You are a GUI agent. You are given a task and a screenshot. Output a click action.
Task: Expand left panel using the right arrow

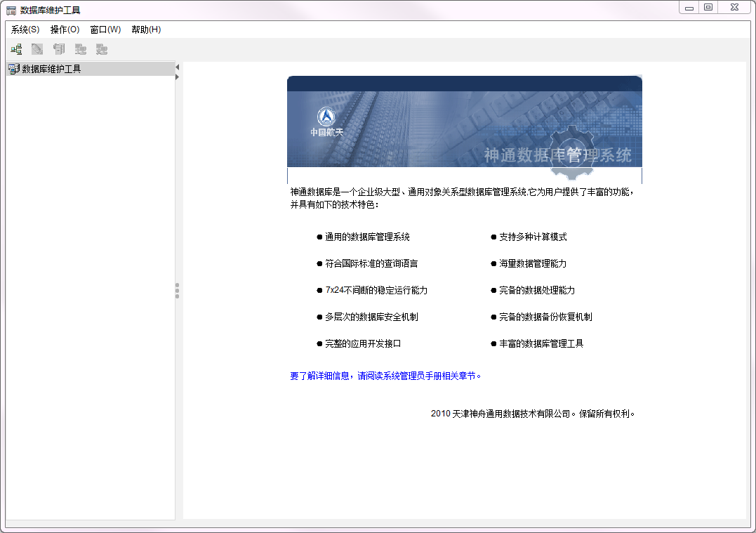point(178,77)
